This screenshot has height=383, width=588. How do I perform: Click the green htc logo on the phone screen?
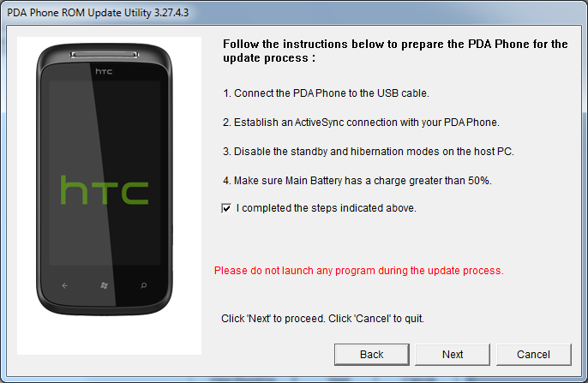tap(105, 190)
